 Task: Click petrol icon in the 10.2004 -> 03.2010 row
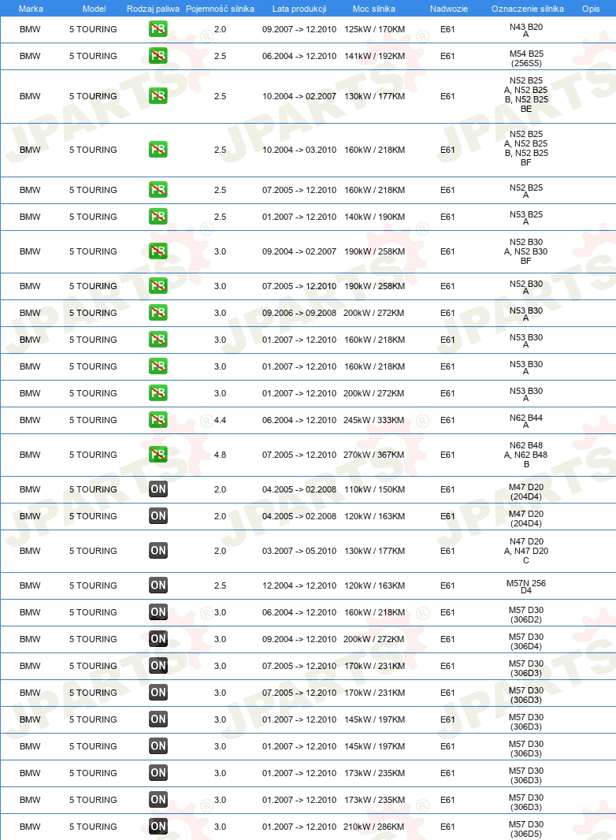(x=158, y=150)
